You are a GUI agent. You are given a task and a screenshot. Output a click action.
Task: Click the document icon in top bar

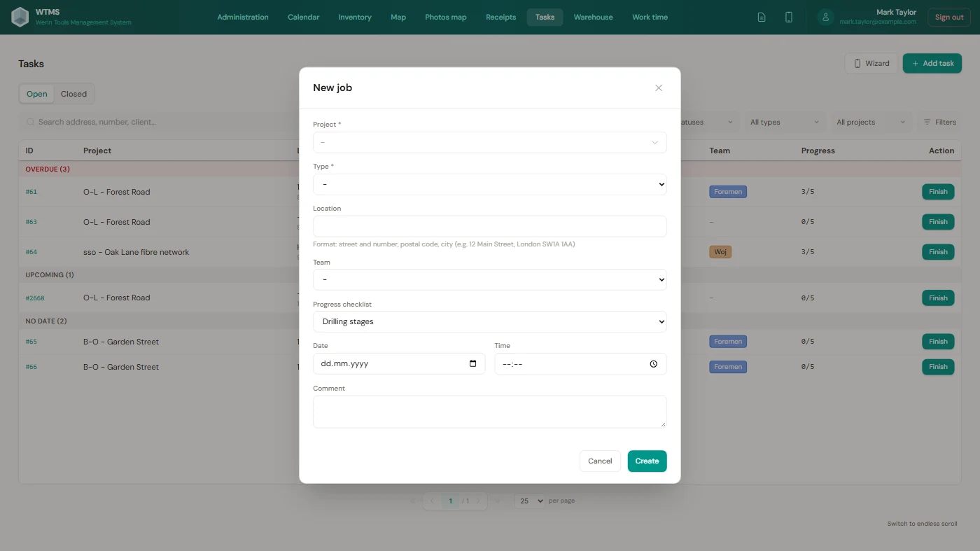[762, 17]
